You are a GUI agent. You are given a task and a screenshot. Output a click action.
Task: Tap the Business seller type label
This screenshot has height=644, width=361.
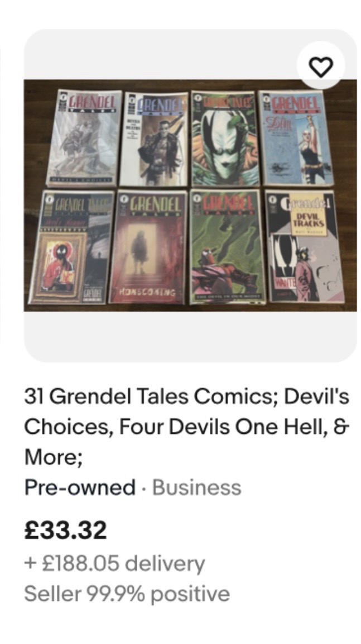(x=197, y=487)
